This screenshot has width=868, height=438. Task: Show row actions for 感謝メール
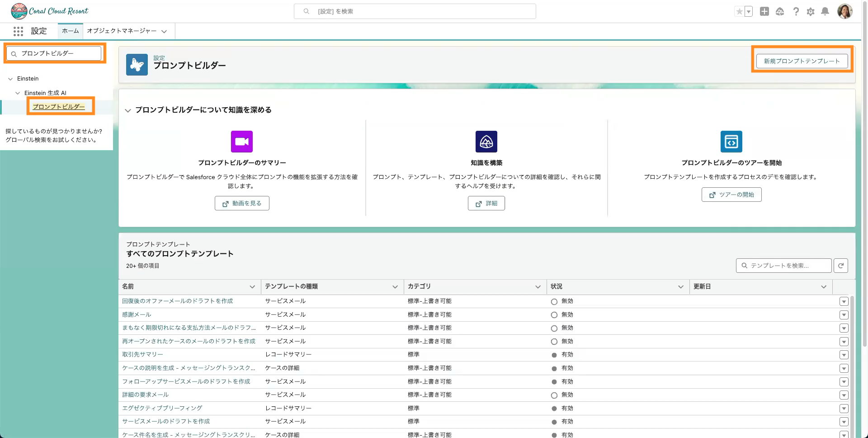pos(844,315)
